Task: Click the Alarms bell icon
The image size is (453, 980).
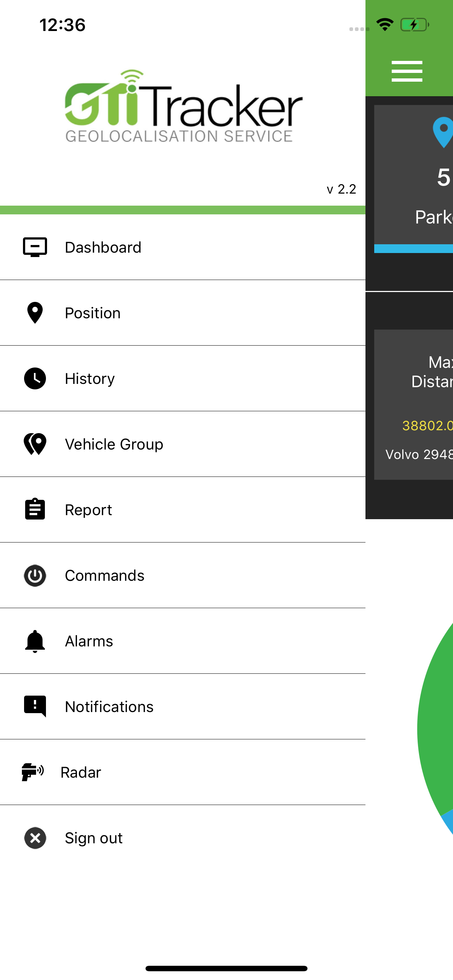Action: point(35,641)
